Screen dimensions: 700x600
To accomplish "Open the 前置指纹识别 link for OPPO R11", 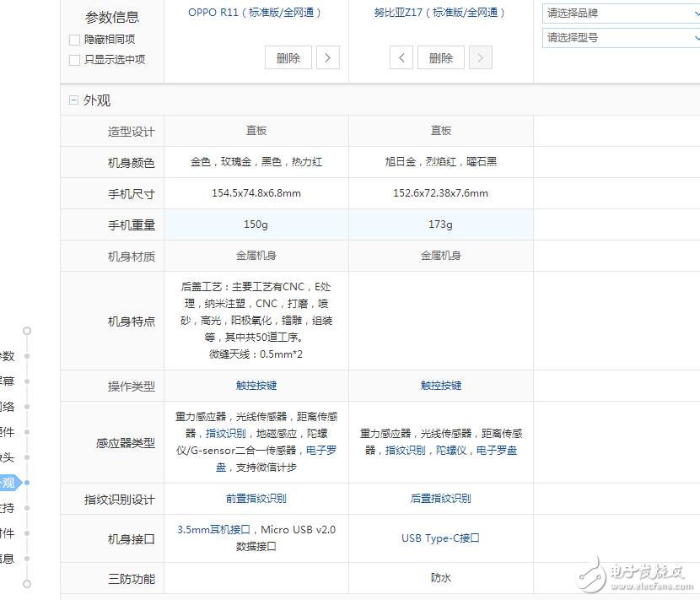I will (256, 499).
